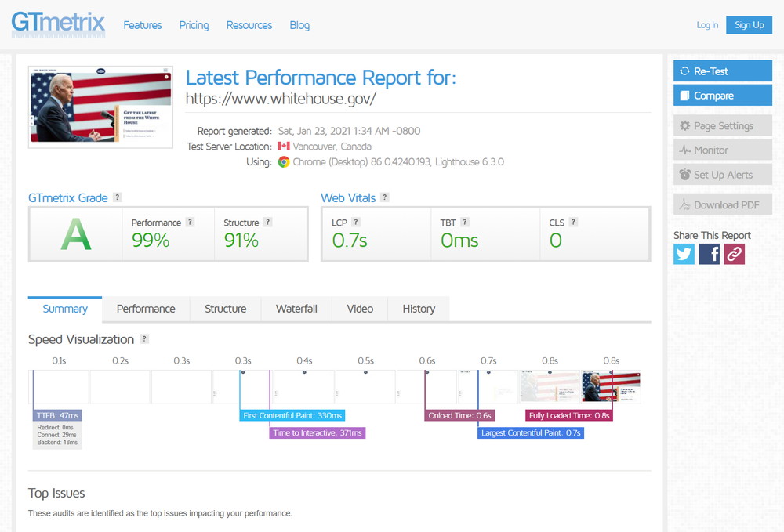Go to the Blog
The width and height of the screenshot is (784, 532).
[299, 25]
